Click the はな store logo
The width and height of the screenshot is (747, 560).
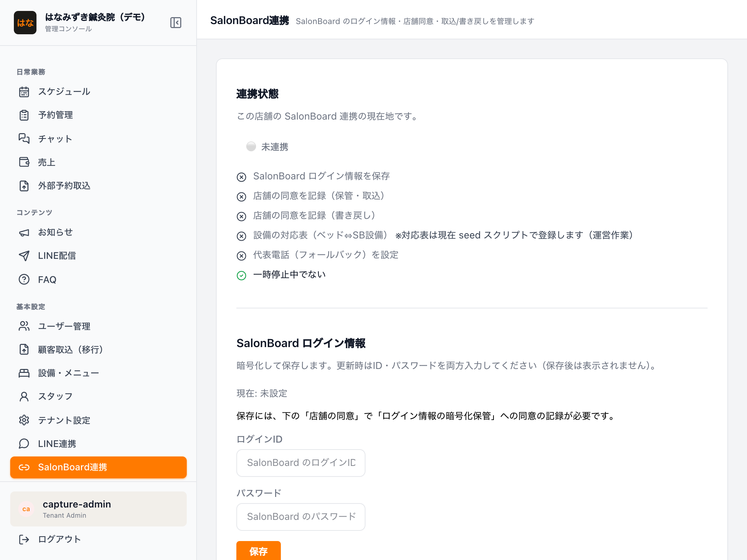25,23
